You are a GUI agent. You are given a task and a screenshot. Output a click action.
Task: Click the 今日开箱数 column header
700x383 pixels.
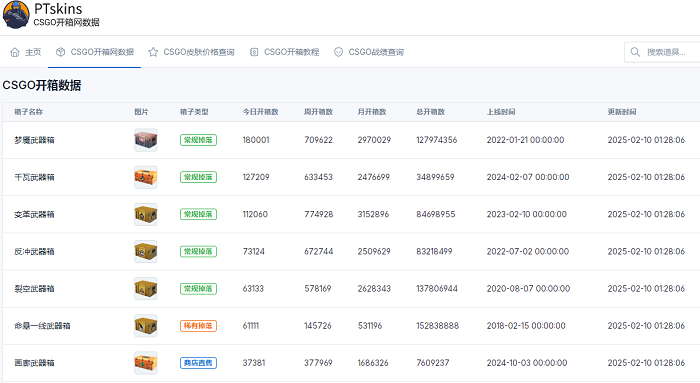[261, 112]
